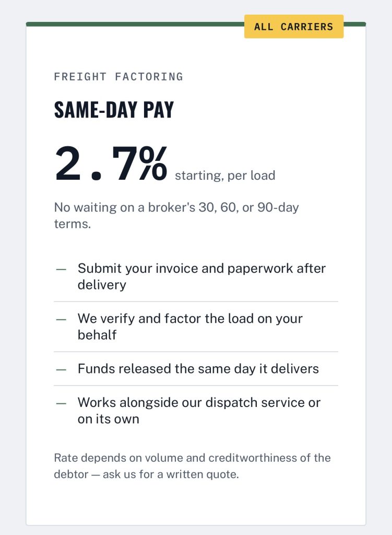Click the 'starting, per load' text
This screenshot has height=535, width=392.
pos(225,176)
